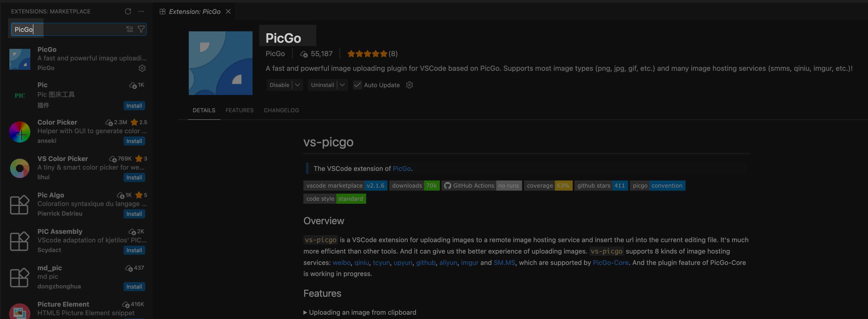Viewport: 868px width, 319px height.
Task: Click the PicGo extensions search field
Action: tap(67, 29)
